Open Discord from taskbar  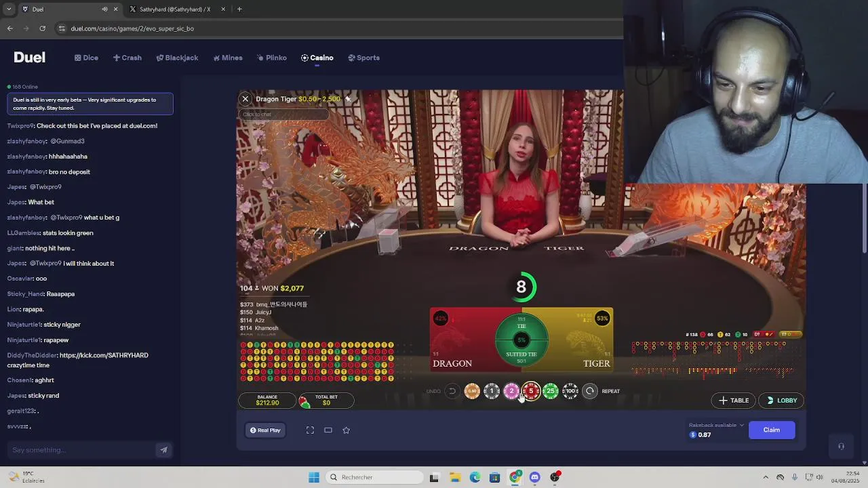point(534,477)
